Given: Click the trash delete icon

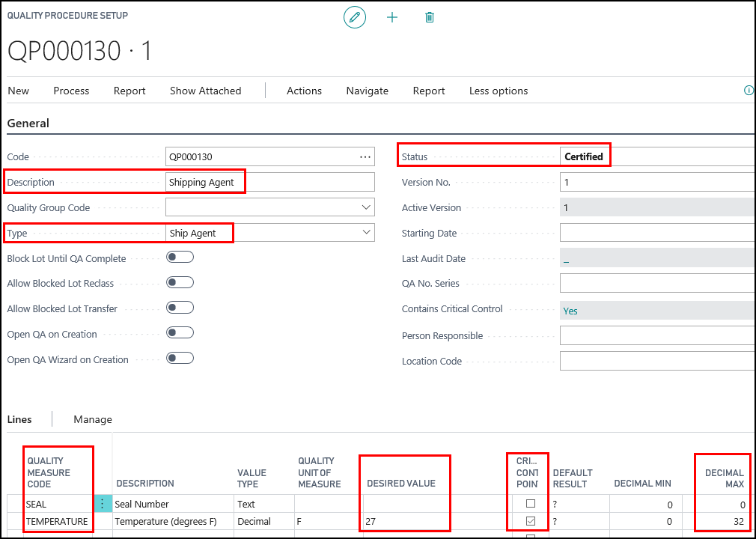Looking at the screenshot, I should [430, 17].
